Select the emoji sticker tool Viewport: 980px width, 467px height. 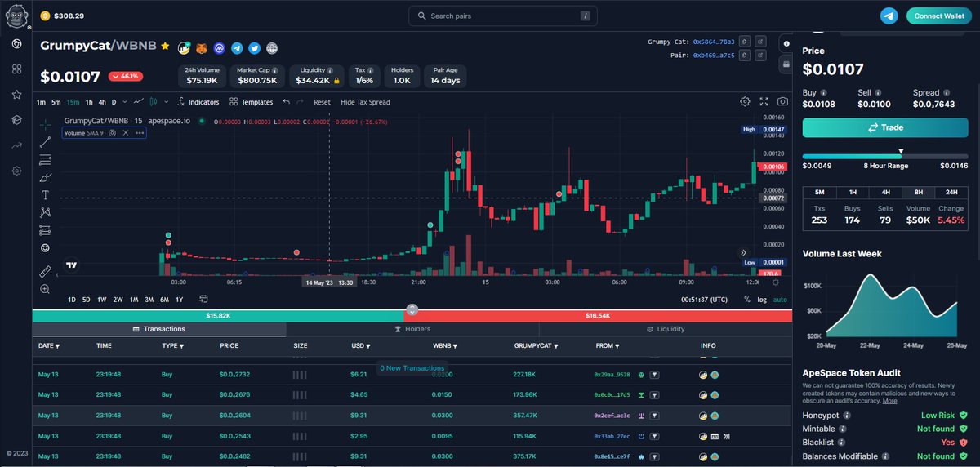point(45,247)
